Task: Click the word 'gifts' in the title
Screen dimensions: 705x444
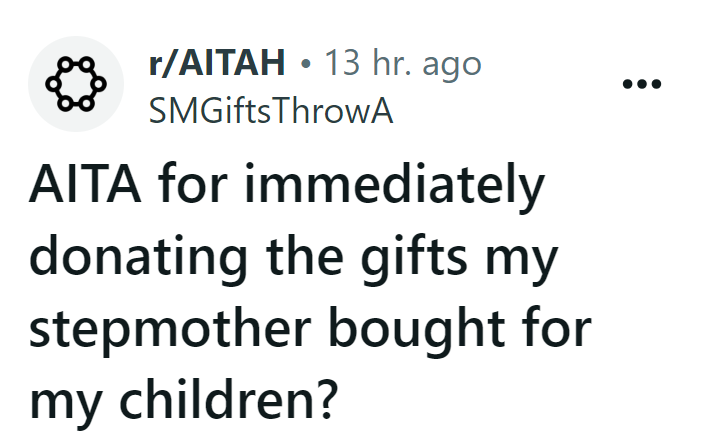Action: tap(416, 260)
